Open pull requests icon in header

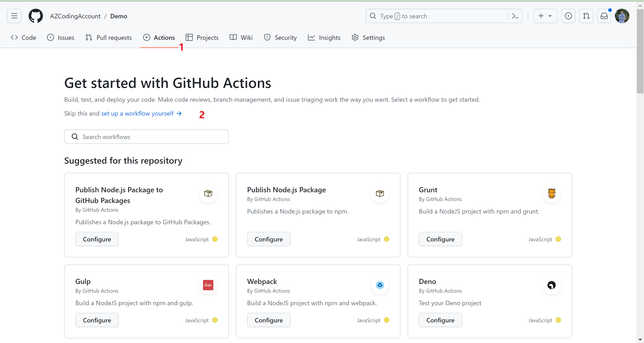click(x=586, y=16)
